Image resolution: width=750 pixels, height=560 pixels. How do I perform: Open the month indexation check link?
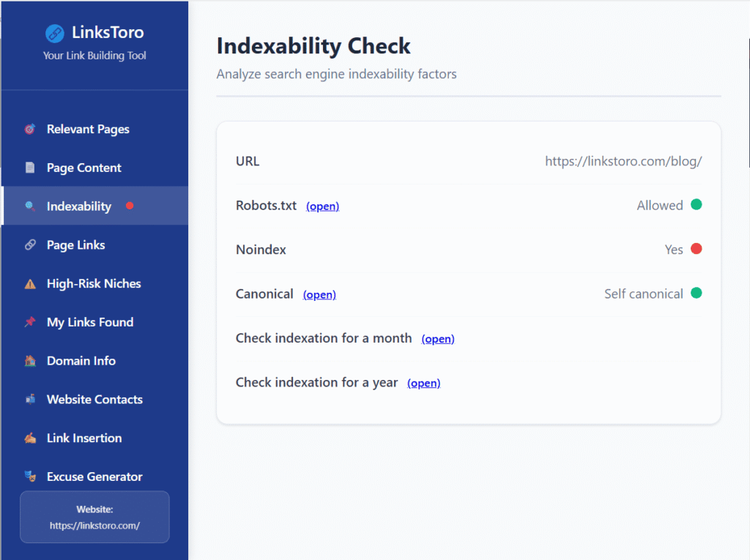[438, 339]
